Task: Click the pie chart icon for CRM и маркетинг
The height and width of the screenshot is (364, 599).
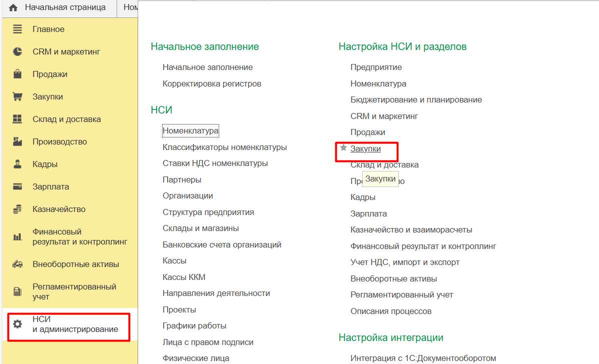Action: click(18, 52)
